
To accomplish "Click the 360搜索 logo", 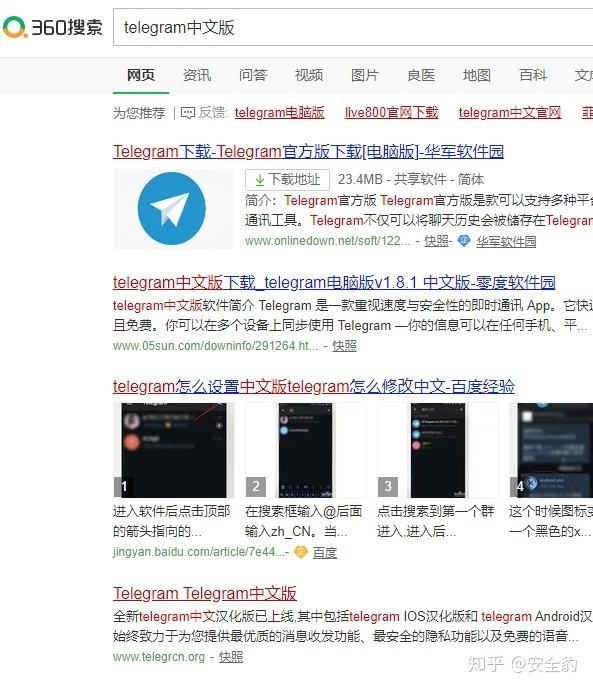I will 53,27.
